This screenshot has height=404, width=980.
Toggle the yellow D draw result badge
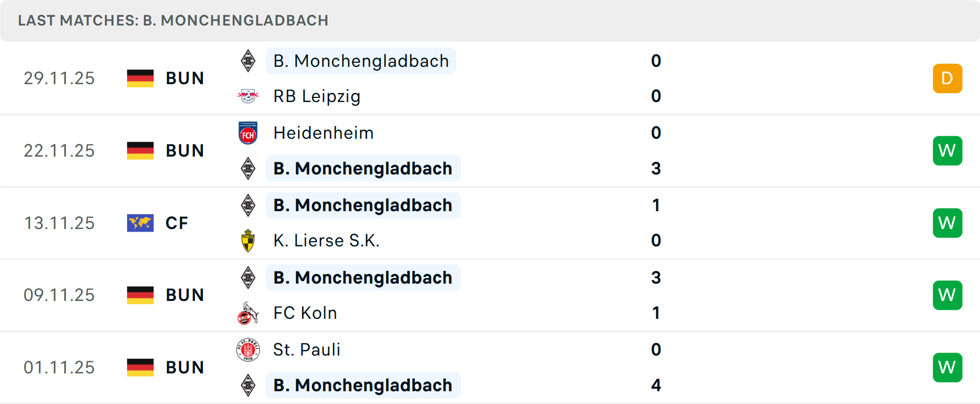pos(948,78)
